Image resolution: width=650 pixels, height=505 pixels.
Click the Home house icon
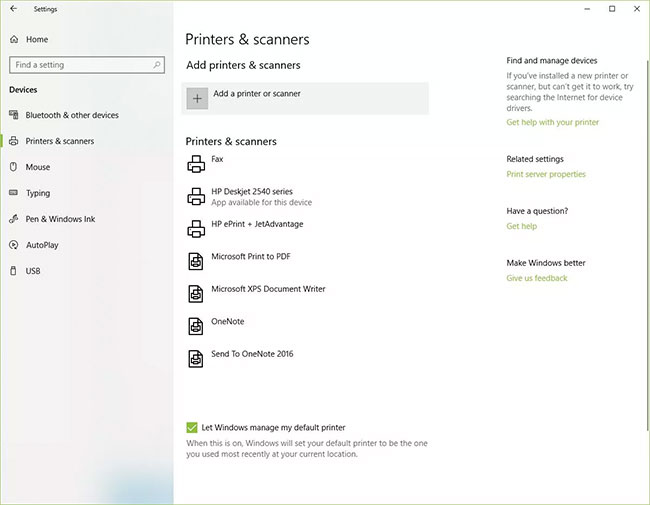[14, 39]
